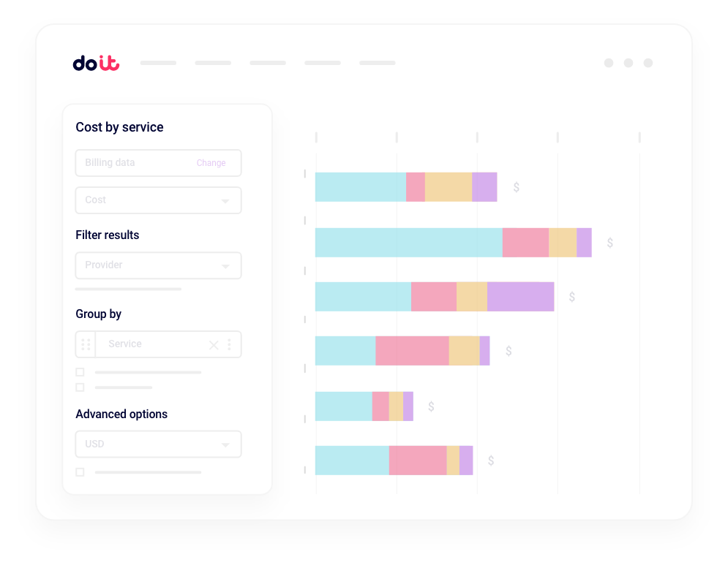The height and width of the screenshot is (568, 728).
Task: Click the Billing data field
Action: point(132,163)
